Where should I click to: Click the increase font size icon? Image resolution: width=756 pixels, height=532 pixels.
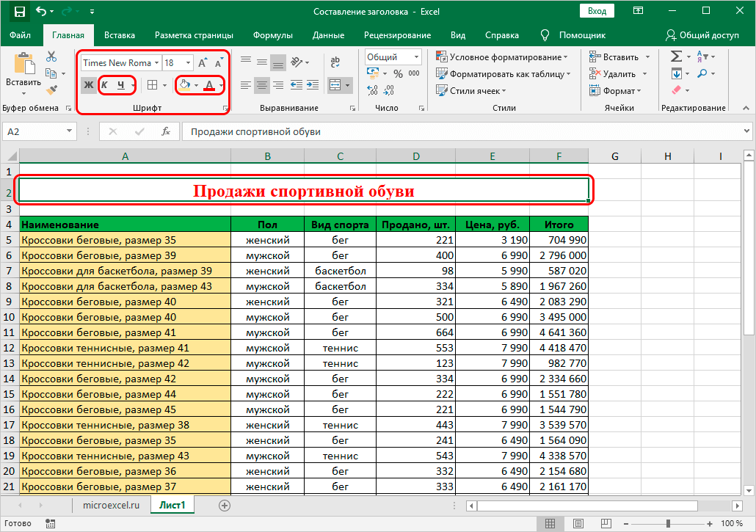coord(203,63)
